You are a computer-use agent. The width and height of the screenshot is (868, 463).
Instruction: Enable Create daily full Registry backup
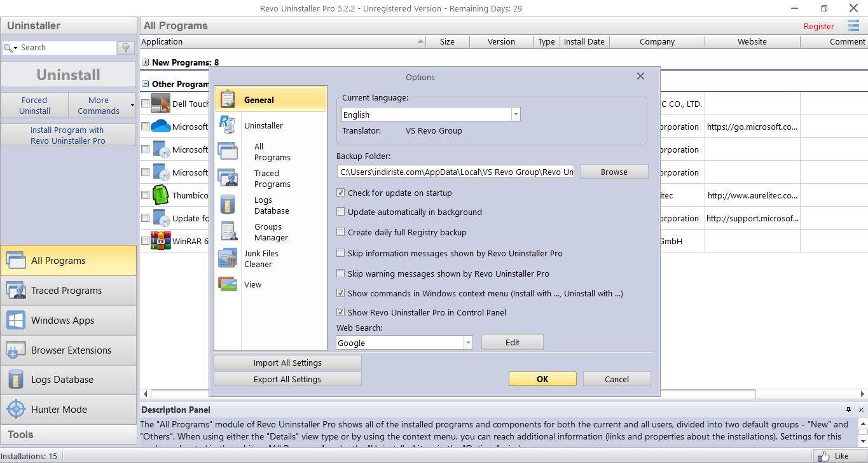point(341,232)
